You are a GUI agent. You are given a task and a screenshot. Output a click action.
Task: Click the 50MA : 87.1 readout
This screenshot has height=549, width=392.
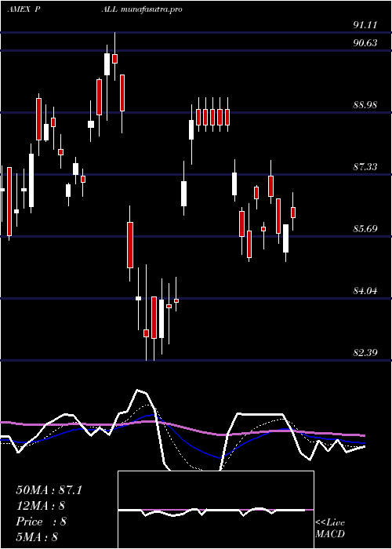click(49, 490)
